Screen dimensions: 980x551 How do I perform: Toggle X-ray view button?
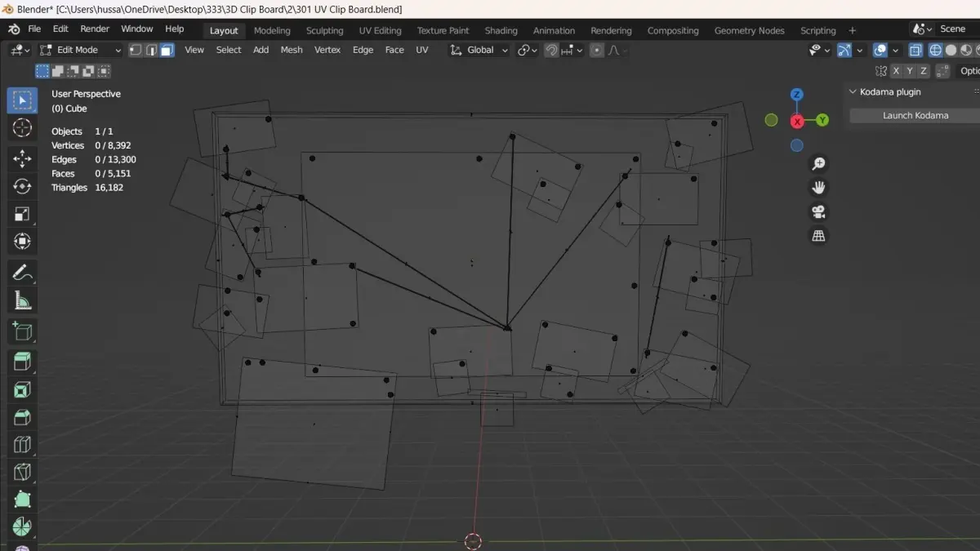coord(915,50)
